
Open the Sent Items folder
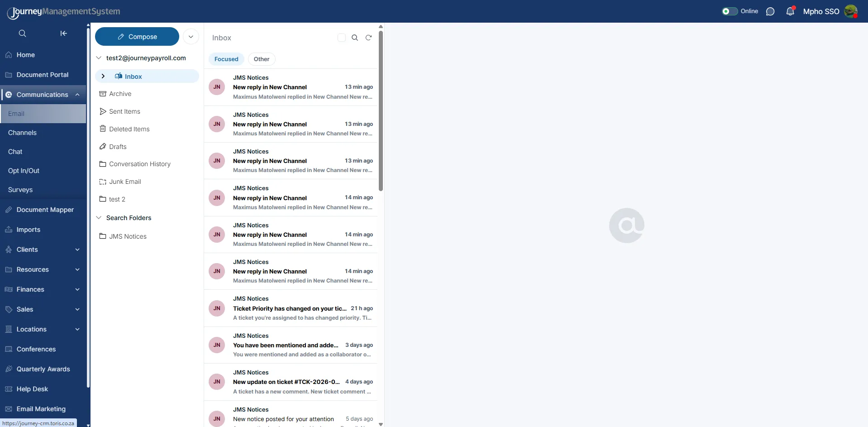point(120,111)
